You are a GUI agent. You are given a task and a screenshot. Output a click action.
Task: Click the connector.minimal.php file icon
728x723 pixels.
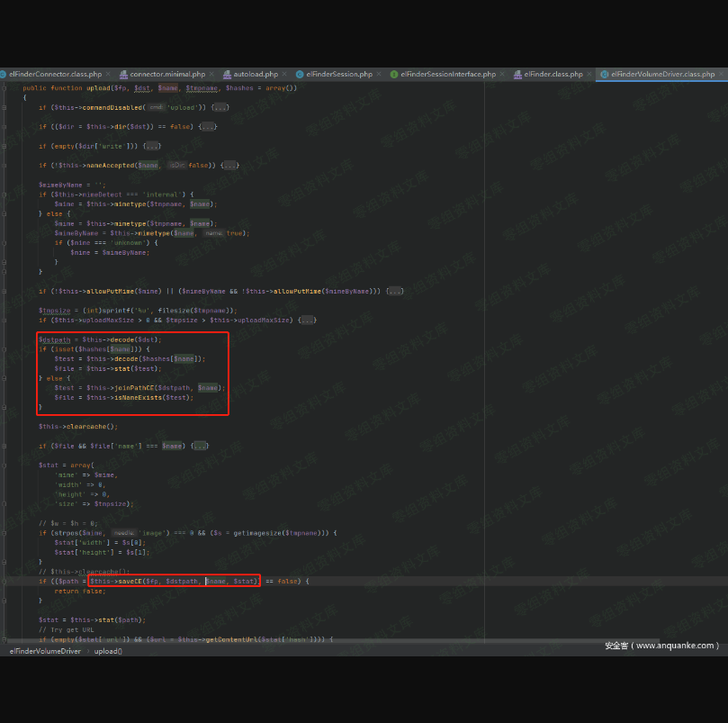click(122, 74)
